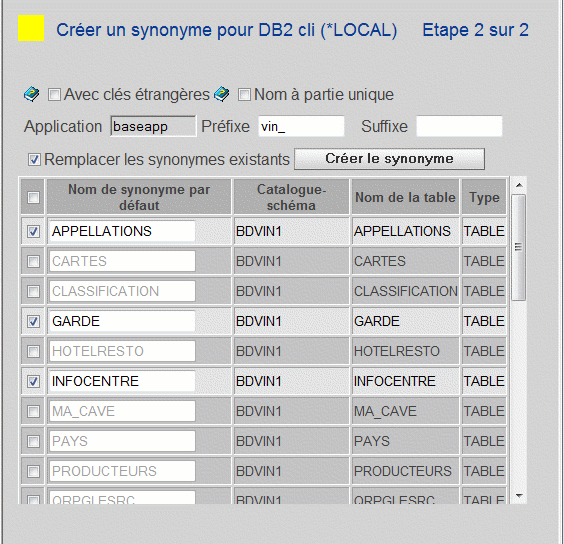Image resolution: width=564 pixels, height=544 pixels.
Task: Click the Créer le synonyme button
Action: tap(389, 159)
